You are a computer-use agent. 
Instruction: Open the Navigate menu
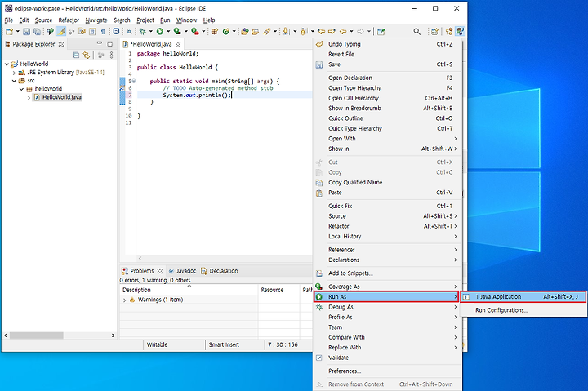96,20
